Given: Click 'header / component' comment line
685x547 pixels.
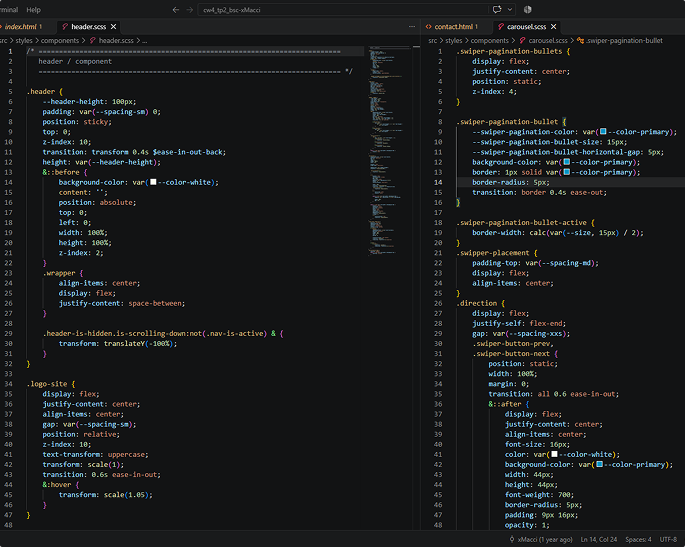Looking at the screenshot, I should click(75, 62).
